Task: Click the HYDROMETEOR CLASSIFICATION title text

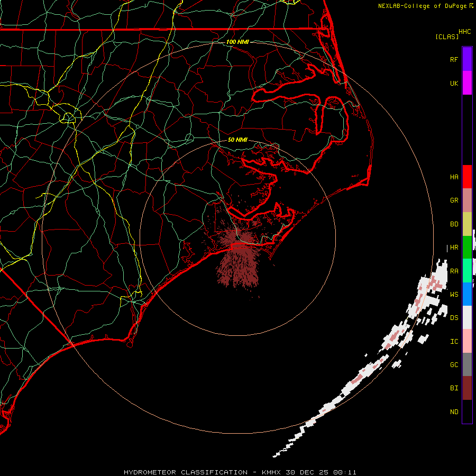Action: (186, 472)
